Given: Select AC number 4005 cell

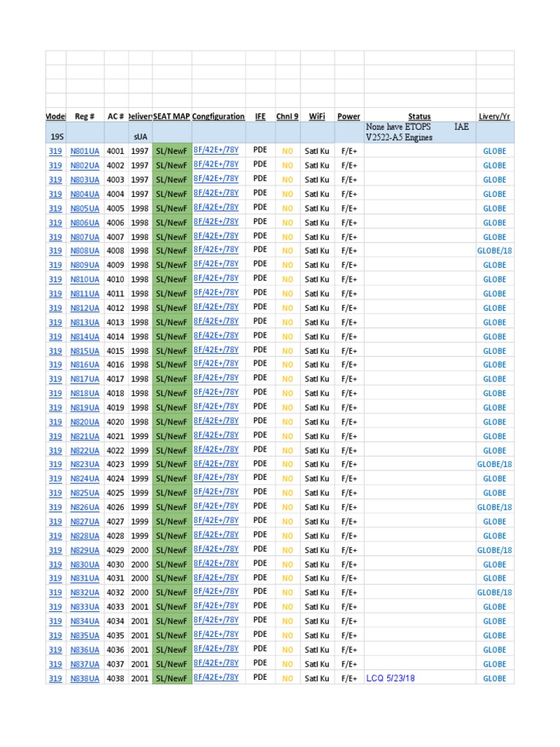Looking at the screenshot, I should point(115,208).
